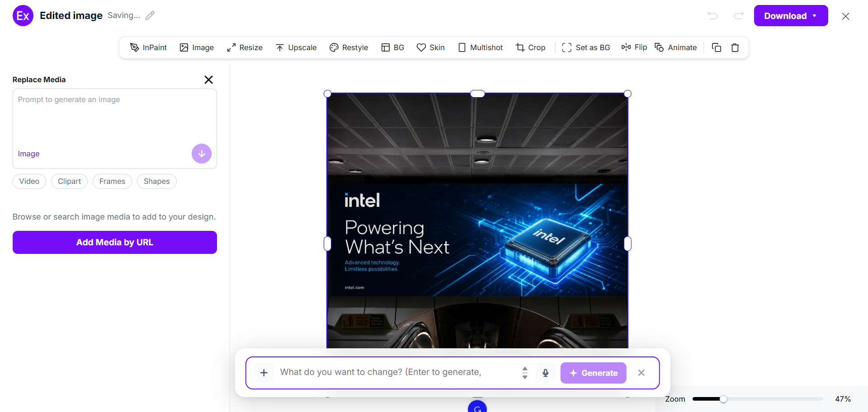Click the right-middle resize handle
The height and width of the screenshot is (412, 868).
coord(627,244)
